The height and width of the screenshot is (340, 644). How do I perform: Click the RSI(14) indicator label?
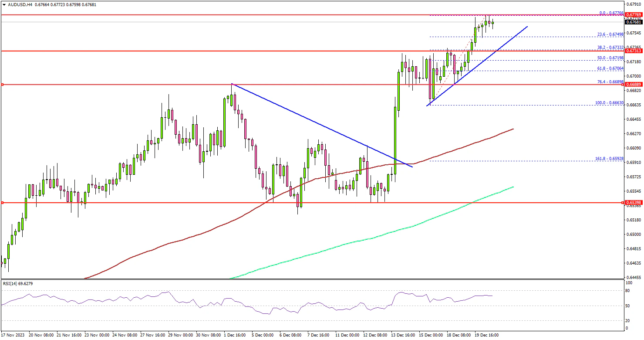(x=17, y=284)
